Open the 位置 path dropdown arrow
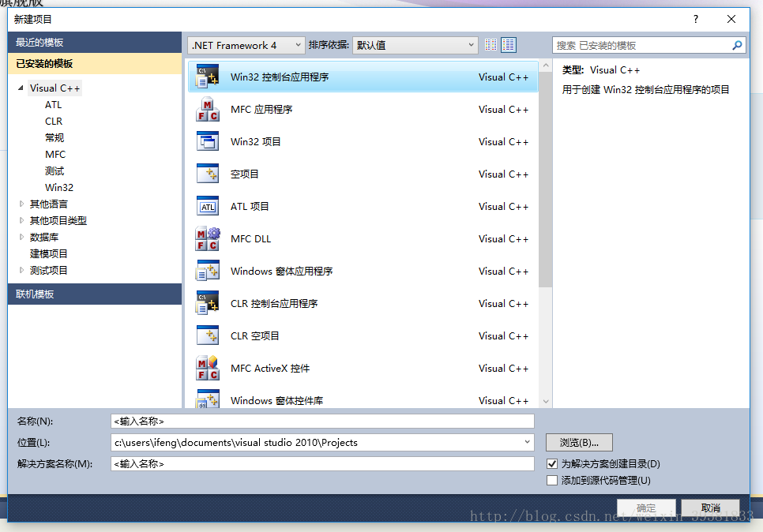Image resolution: width=763 pixels, height=532 pixels. (527, 442)
